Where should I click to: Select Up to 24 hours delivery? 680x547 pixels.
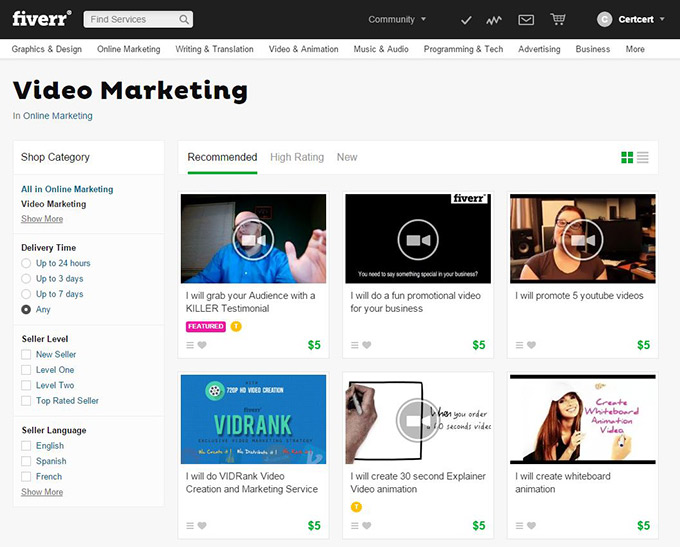click(26, 263)
